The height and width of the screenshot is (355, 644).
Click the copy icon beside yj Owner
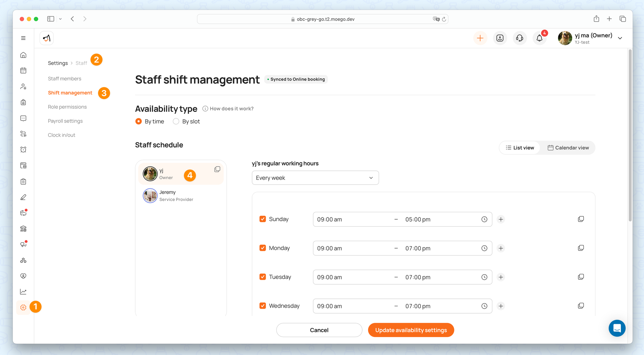coord(217,169)
